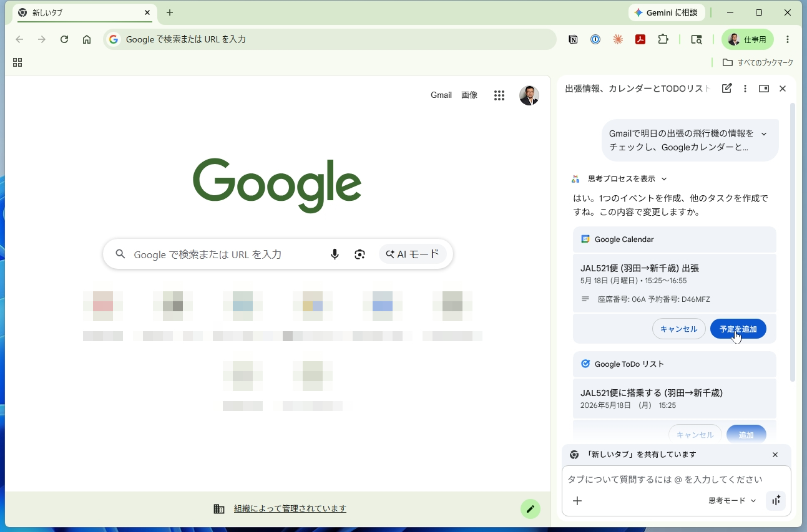Image resolution: width=807 pixels, height=532 pixels.
Task: Open the Extensions puzzle piece menu
Action: click(663, 39)
